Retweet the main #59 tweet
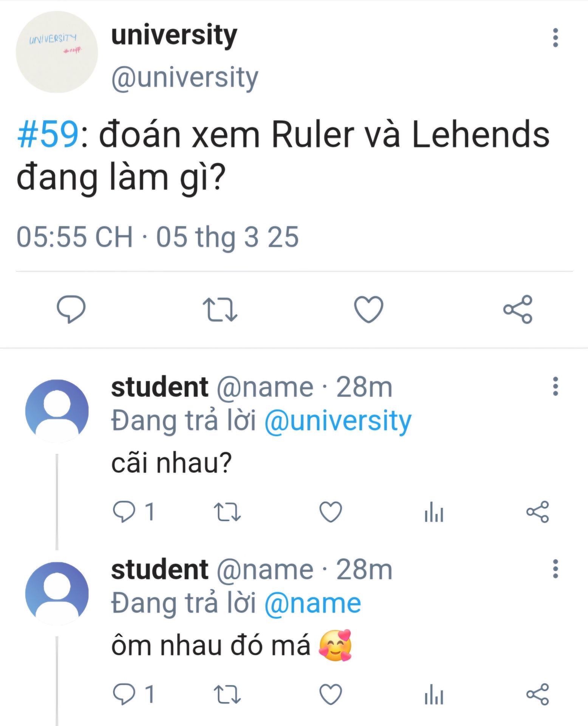The height and width of the screenshot is (726, 588). (x=220, y=309)
